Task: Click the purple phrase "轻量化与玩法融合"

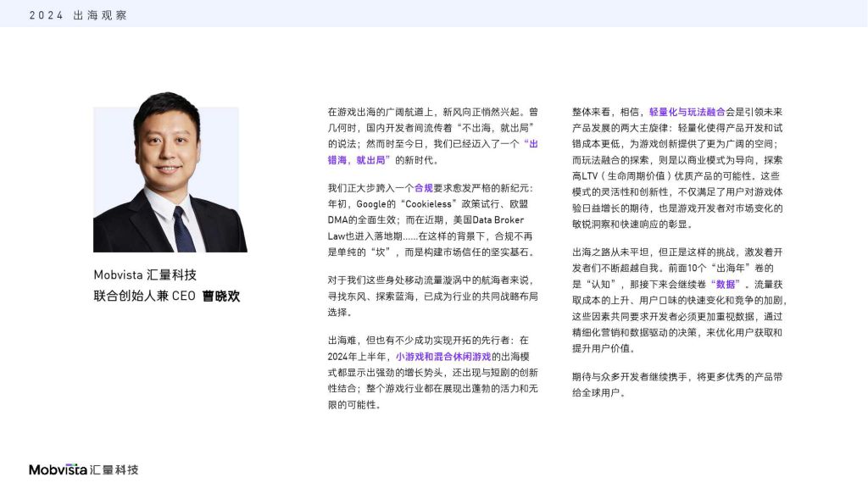Action: [687, 112]
